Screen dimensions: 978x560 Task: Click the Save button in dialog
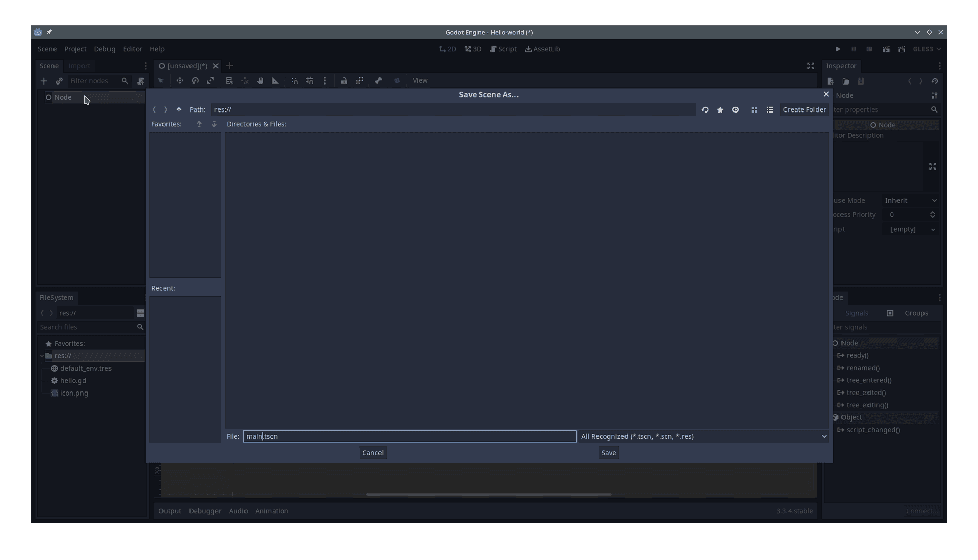click(608, 452)
